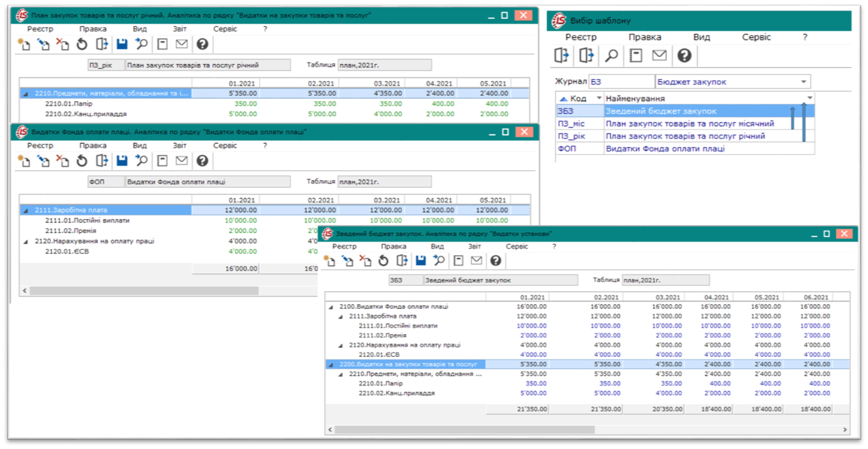Click the new record icon in Зведений бюджет window
This screenshot has width=868, height=449.
[330, 261]
